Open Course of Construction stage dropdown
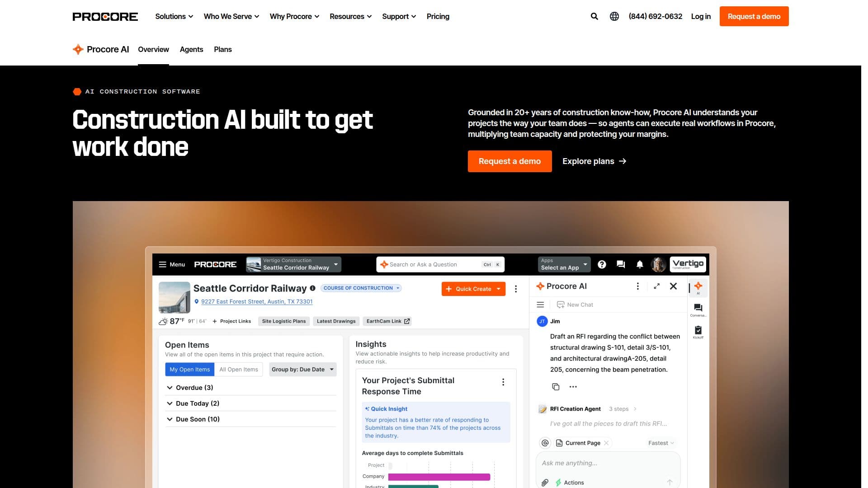The width and height of the screenshot is (868, 488). (x=361, y=288)
